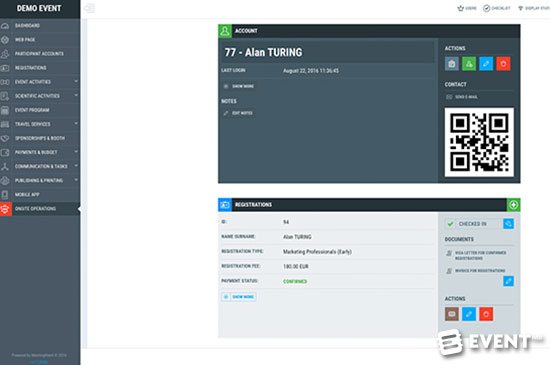Go to Participant Accounts
Screen dimensions: 550x365
(x=40, y=54)
